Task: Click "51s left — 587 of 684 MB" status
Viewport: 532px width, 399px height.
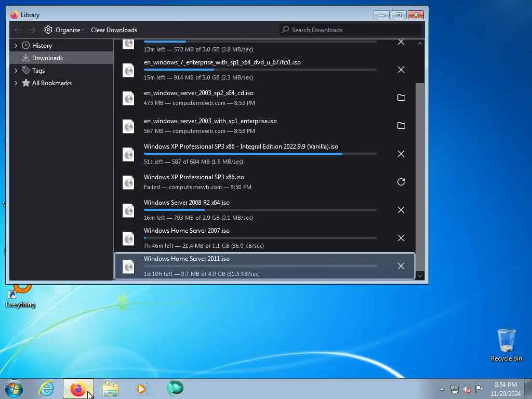Action: (193, 162)
